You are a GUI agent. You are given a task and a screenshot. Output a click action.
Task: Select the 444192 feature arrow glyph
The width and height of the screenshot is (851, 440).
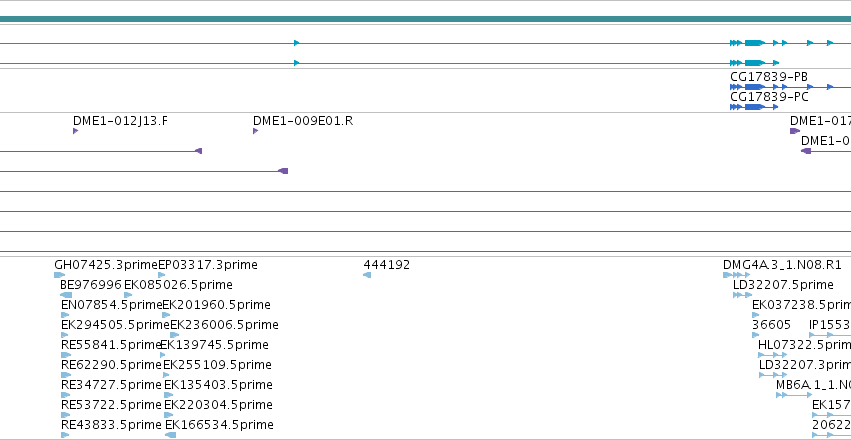pos(367,275)
